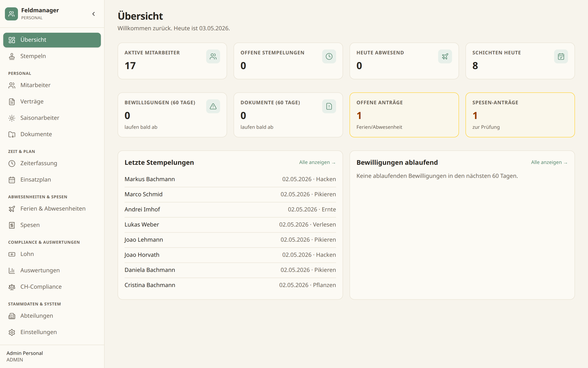Click the Einstellungen gear icon
This screenshot has width=588, height=368.
click(x=12, y=332)
